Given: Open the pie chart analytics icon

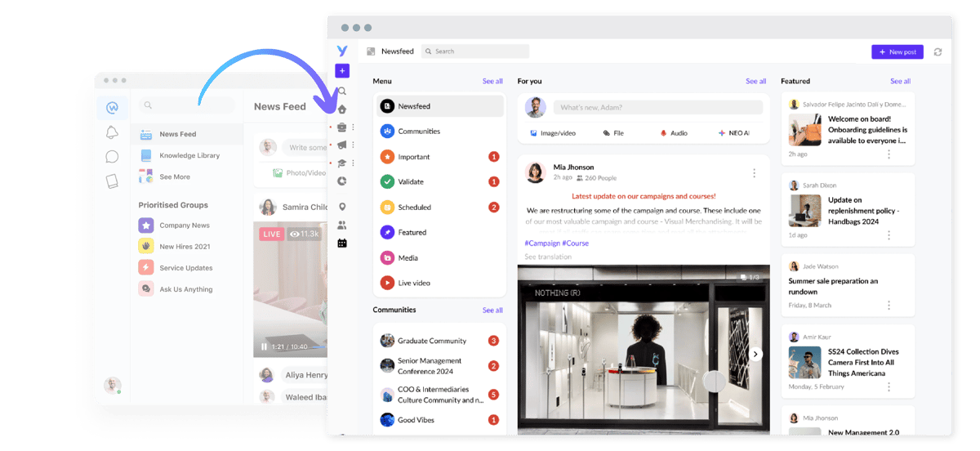Looking at the screenshot, I should tap(342, 181).
